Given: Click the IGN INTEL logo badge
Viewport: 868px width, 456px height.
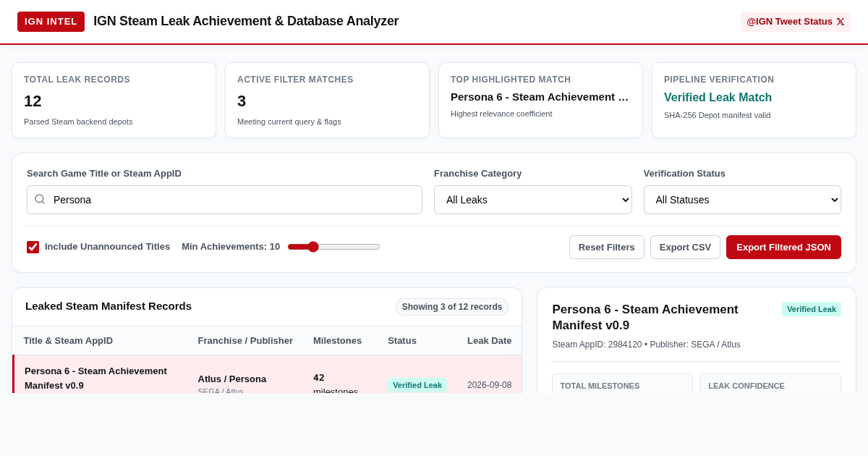Looking at the screenshot, I should click(51, 22).
